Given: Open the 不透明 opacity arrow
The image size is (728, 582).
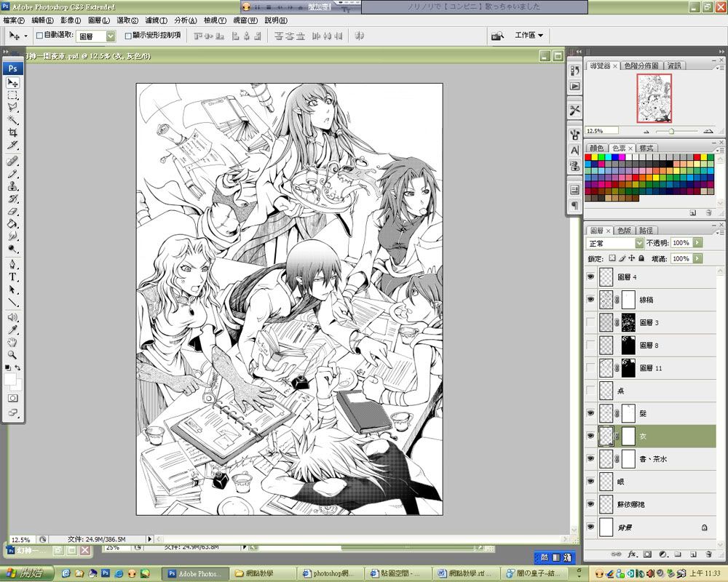Looking at the screenshot, I should tap(698, 243).
